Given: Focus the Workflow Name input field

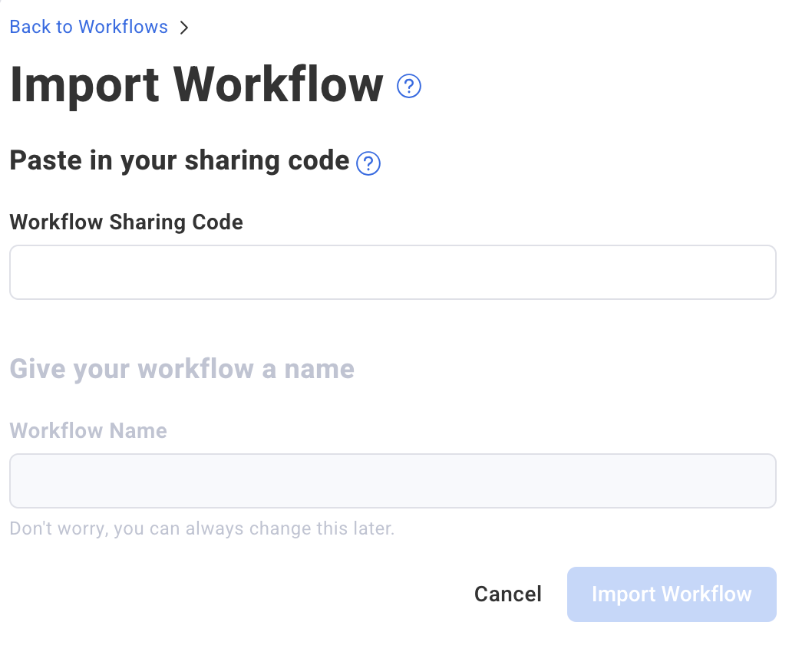Looking at the screenshot, I should [x=392, y=481].
